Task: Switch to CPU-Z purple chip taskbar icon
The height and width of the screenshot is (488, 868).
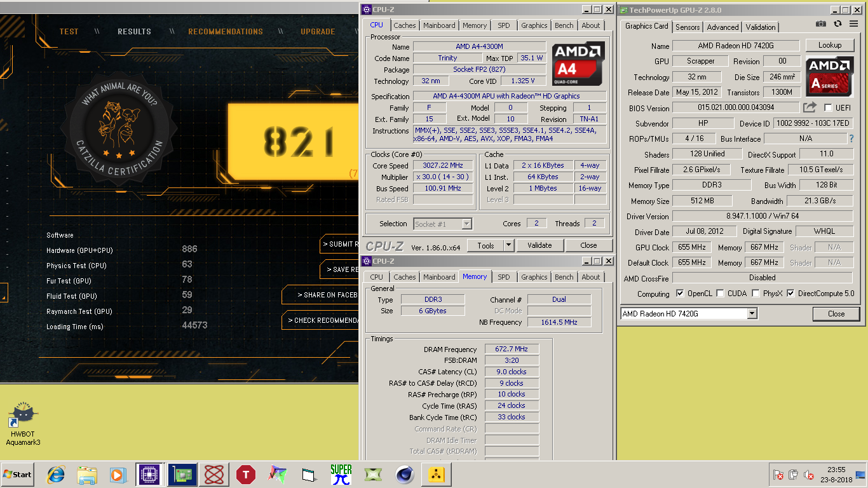Action: (149, 475)
